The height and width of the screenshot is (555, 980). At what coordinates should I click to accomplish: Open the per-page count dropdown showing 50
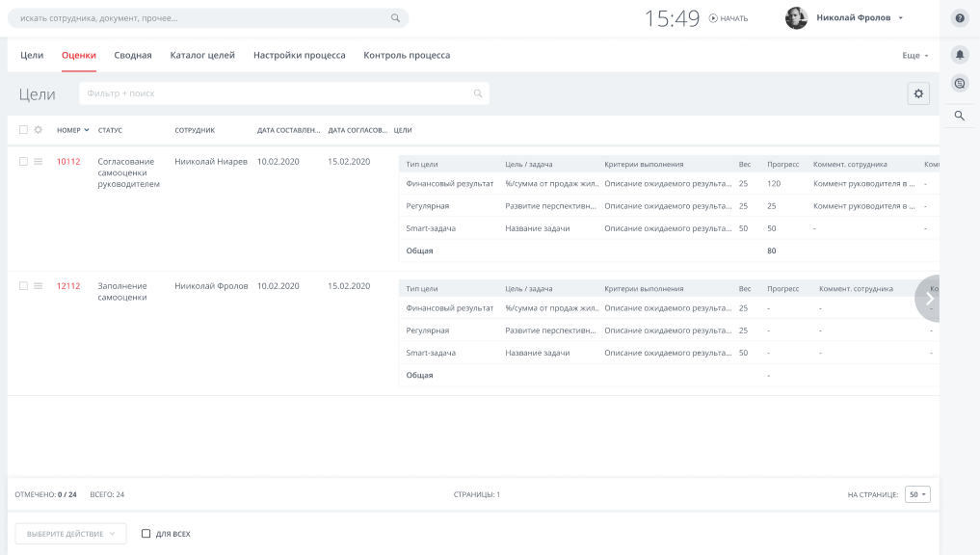pos(917,494)
